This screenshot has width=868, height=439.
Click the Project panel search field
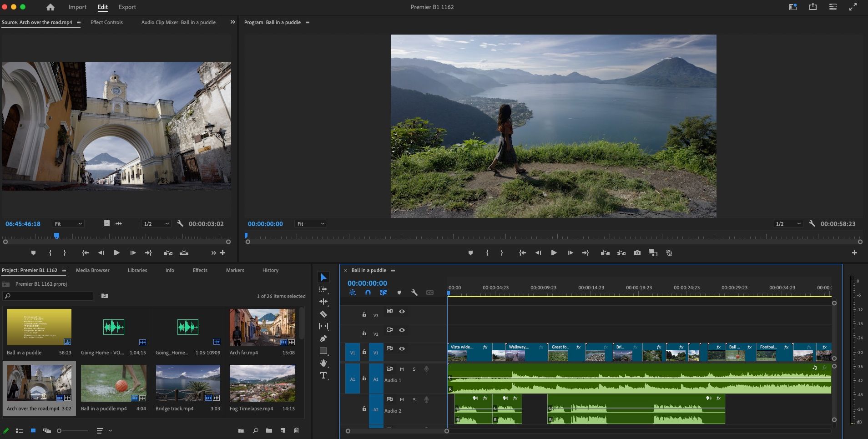[x=48, y=296]
